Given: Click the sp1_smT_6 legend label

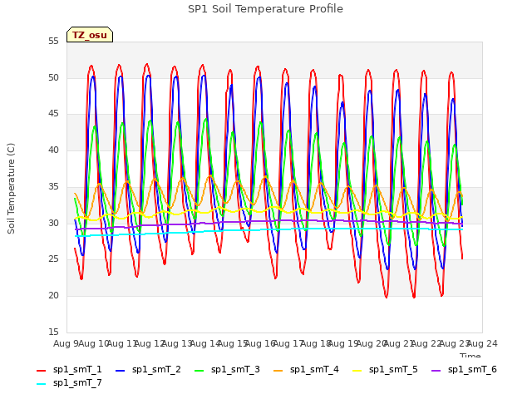Looking at the screenshot, I should click(x=472, y=369).
